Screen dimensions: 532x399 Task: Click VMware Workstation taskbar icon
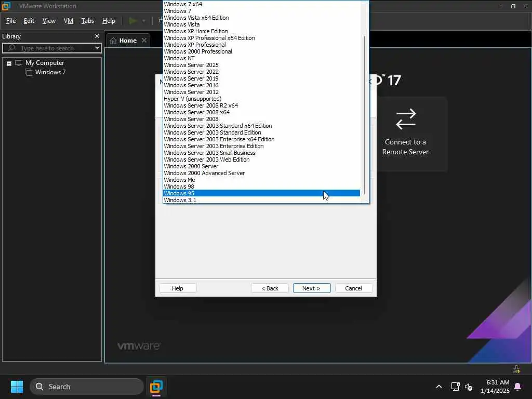[x=156, y=387]
